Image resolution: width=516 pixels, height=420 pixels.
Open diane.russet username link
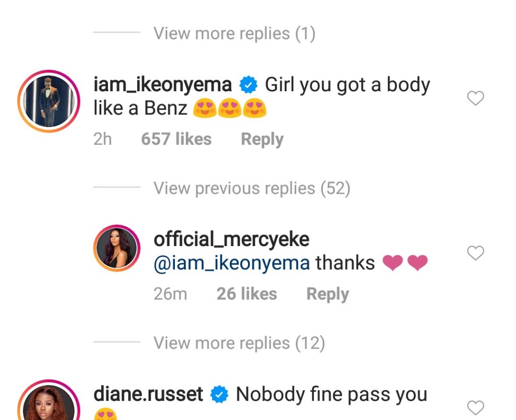point(148,394)
